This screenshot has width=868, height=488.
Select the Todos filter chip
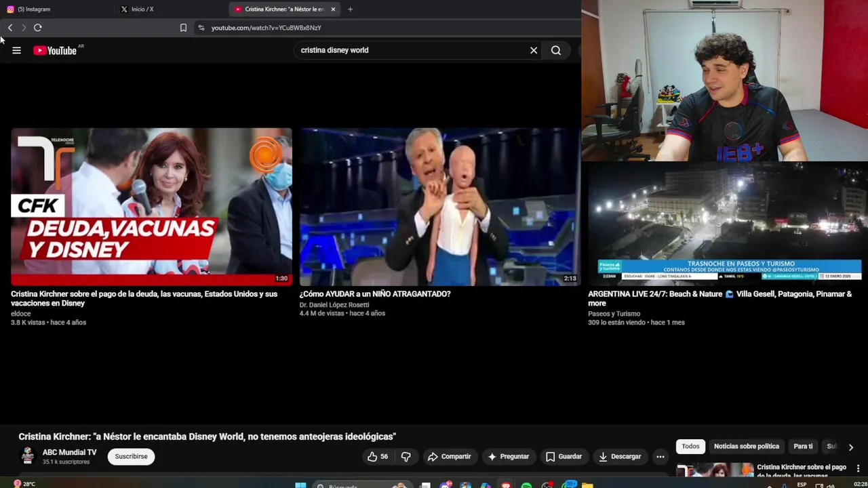pyautogui.click(x=690, y=446)
